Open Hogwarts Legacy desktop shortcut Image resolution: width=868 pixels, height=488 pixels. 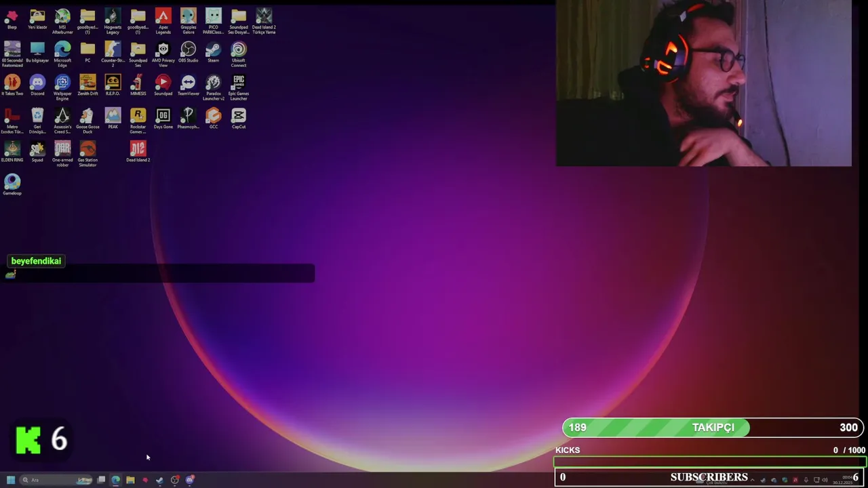(113, 22)
